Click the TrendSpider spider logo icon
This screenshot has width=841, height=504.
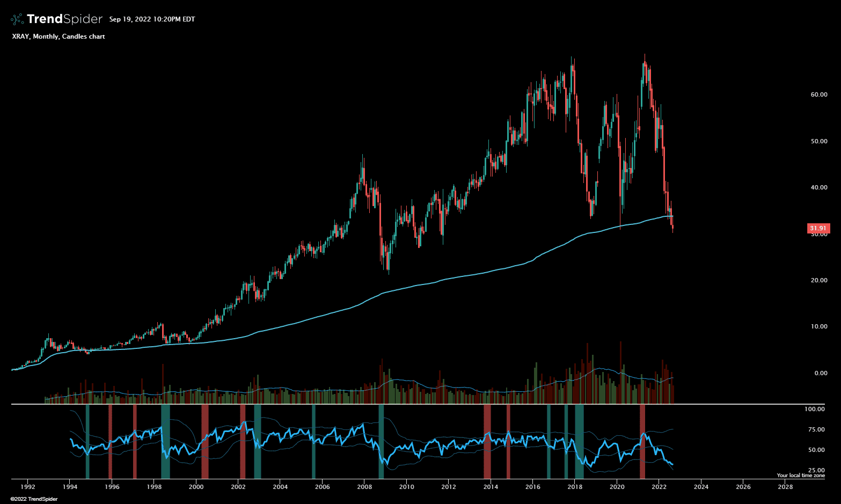(x=17, y=19)
